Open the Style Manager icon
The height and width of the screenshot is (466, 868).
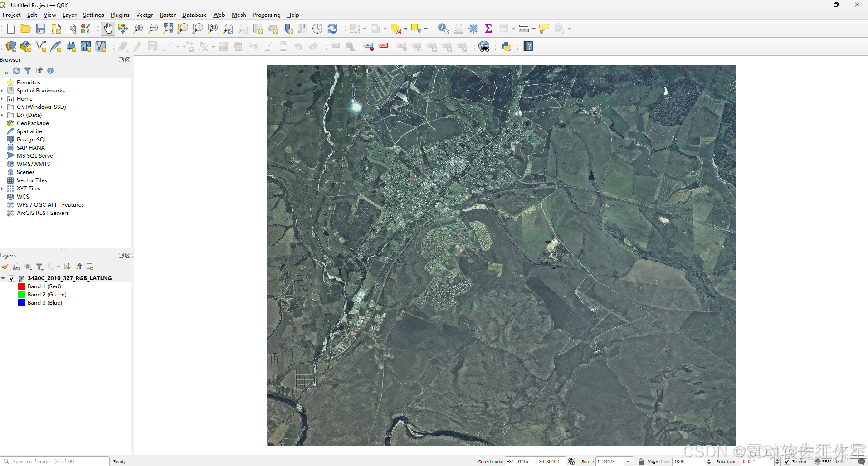pos(86,29)
